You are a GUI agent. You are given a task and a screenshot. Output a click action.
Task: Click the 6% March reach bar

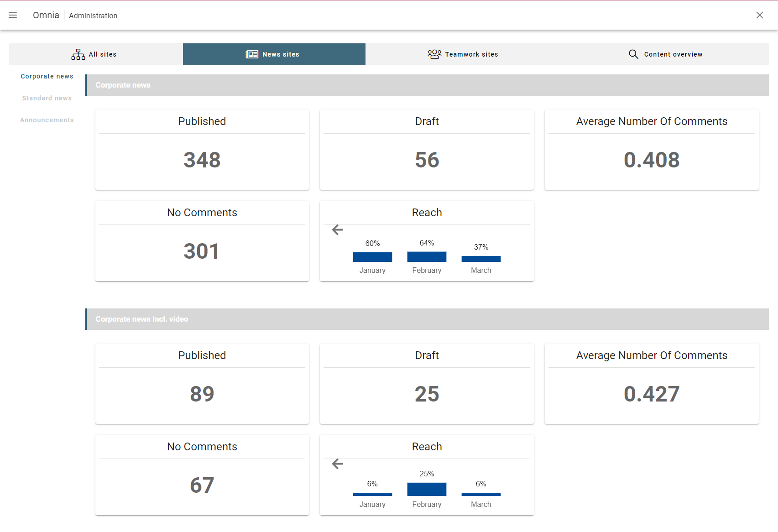pos(481,494)
